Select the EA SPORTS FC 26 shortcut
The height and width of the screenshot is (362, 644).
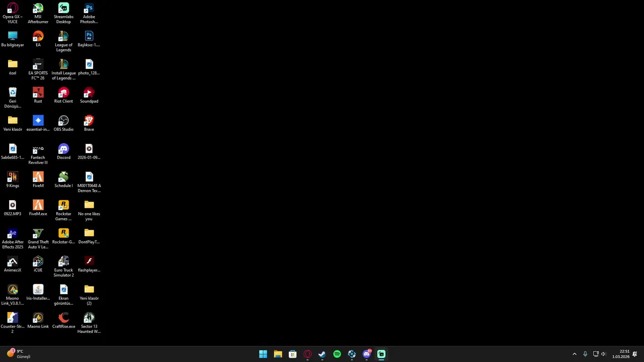tap(38, 70)
